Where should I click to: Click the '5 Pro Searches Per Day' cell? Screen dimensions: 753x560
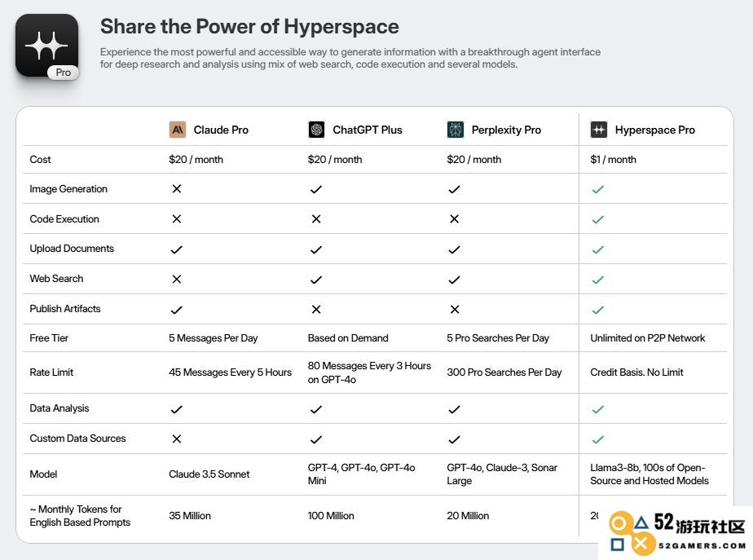pos(498,338)
